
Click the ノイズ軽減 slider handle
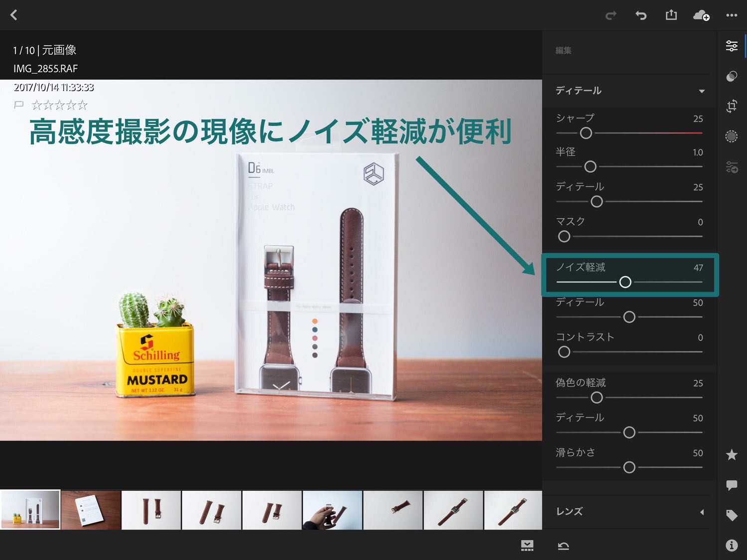pyautogui.click(x=625, y=282)
